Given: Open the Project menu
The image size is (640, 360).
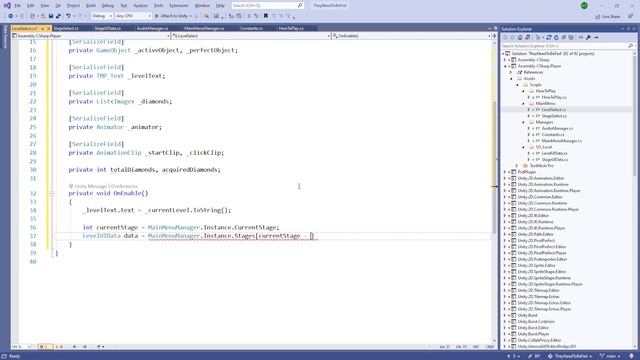Looking at the screenshot, I should pyautogui.click(x=73, y=6).
